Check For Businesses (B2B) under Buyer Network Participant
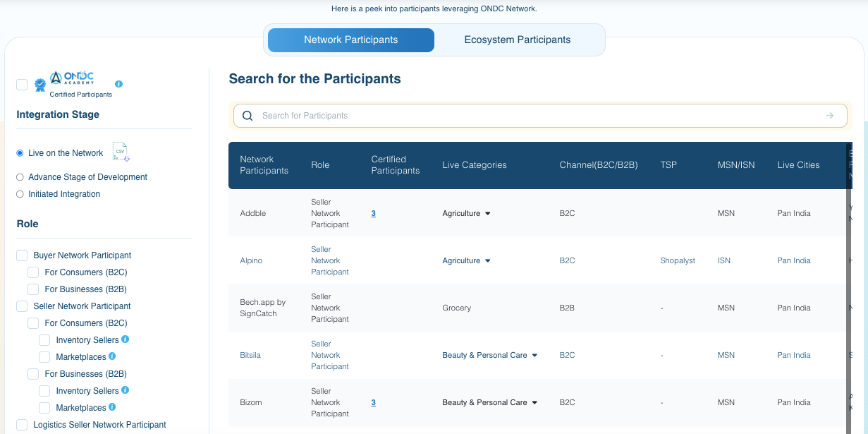This screenshot has height=434, width=868. coord(33,289)
